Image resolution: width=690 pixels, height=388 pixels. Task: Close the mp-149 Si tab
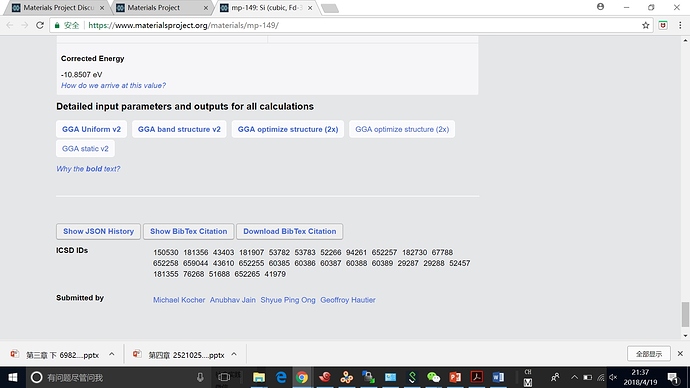310,8
